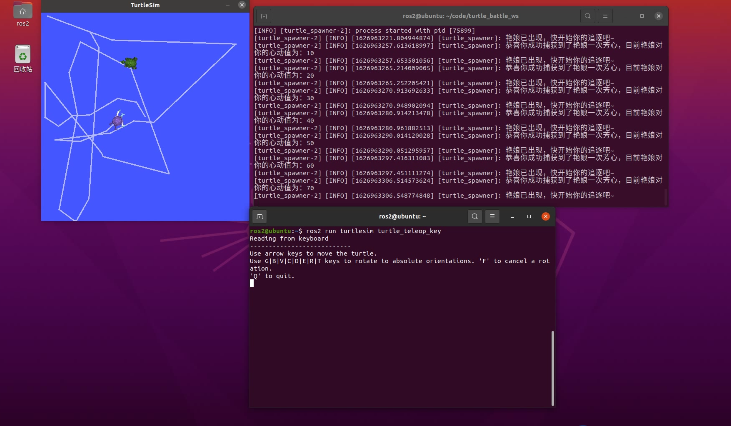Open hamburger menu in teleop terminal

[x=494, y=216]
